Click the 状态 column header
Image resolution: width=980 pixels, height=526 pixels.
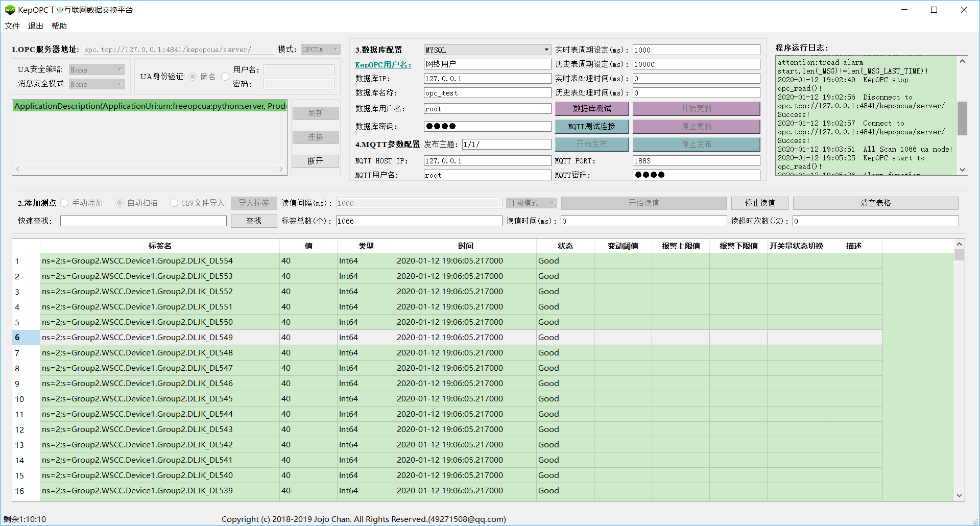click(565, 246)
